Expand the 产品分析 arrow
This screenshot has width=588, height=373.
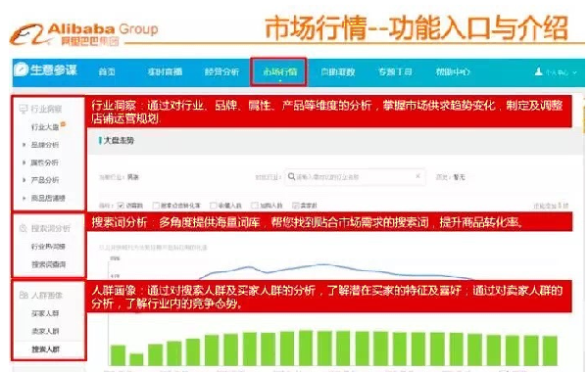click(x=24, y=180)
